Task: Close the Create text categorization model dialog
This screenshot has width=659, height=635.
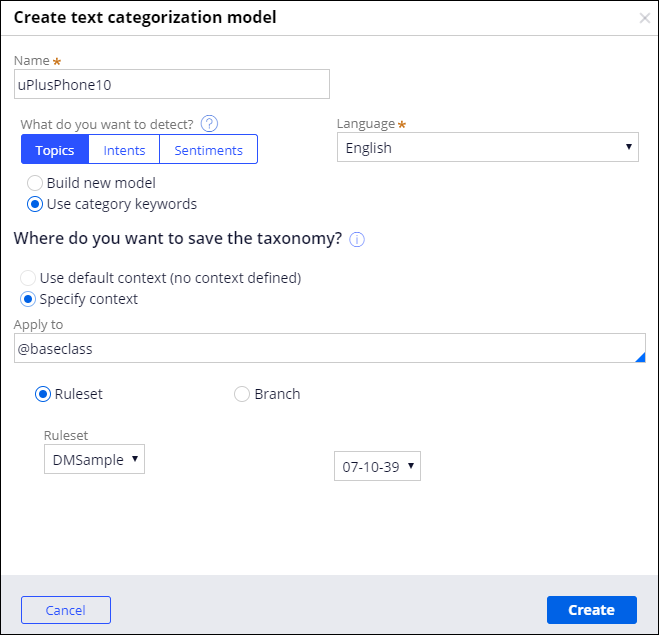Action: pos(644,18)
